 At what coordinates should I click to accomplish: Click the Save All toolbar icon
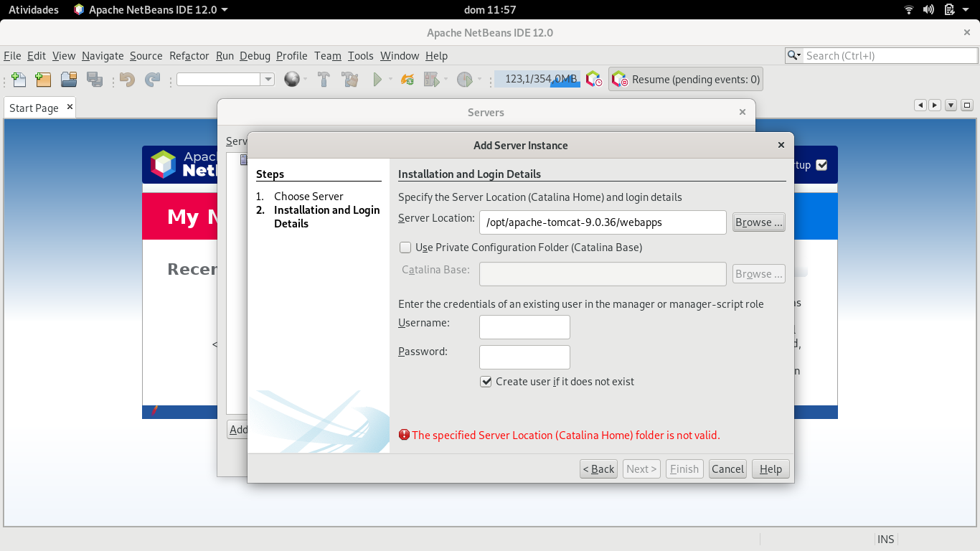(x=94, y=80)
